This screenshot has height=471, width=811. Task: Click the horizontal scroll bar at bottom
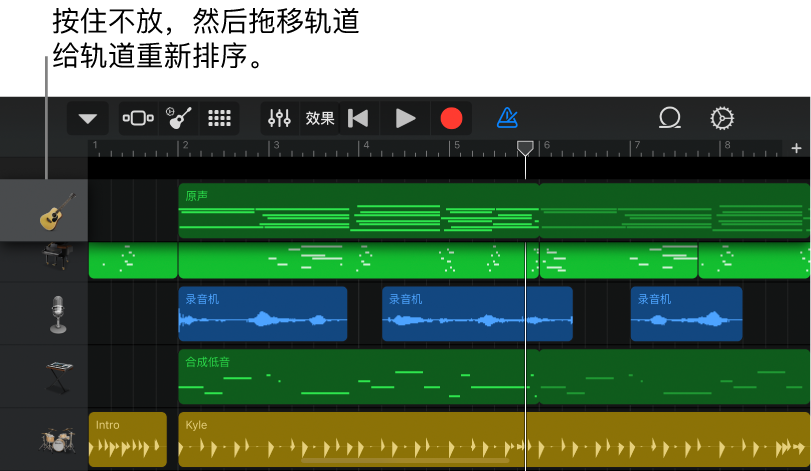[405, 460]
